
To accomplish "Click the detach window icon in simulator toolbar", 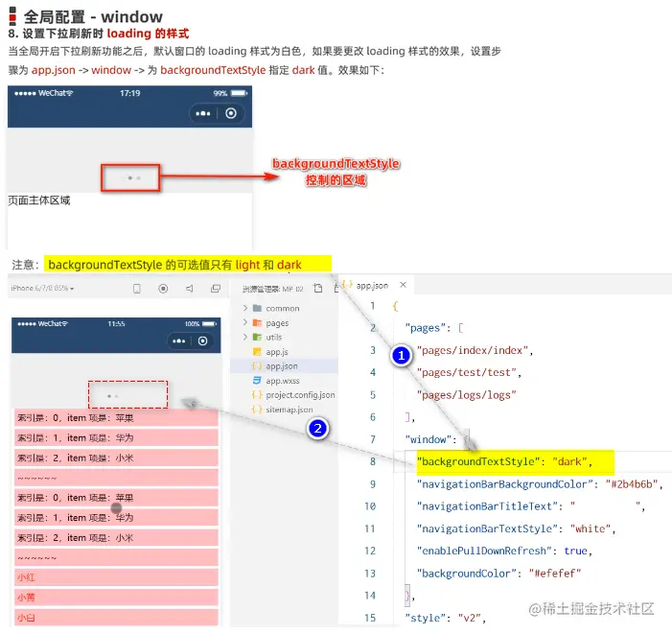I will point(216,289).
